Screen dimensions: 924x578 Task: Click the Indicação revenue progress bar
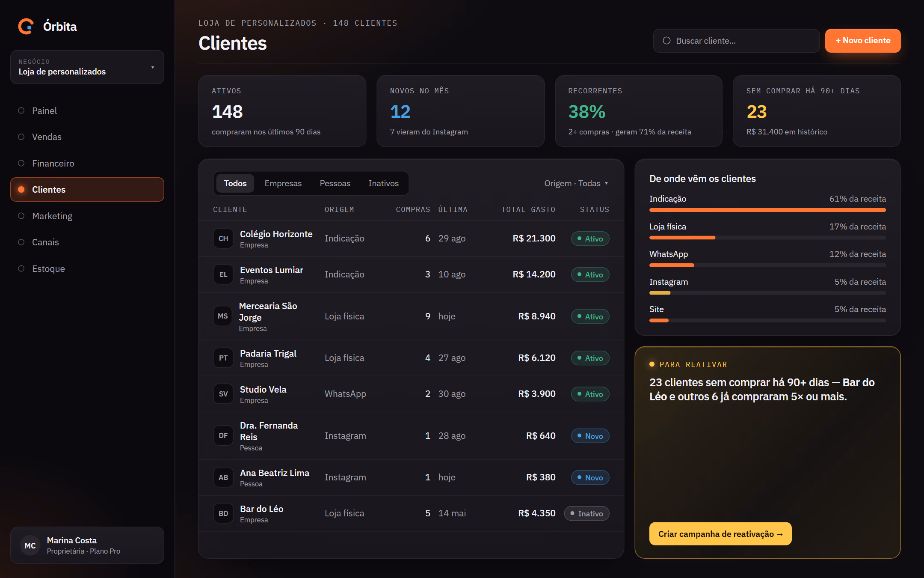(x=767, y=210)
